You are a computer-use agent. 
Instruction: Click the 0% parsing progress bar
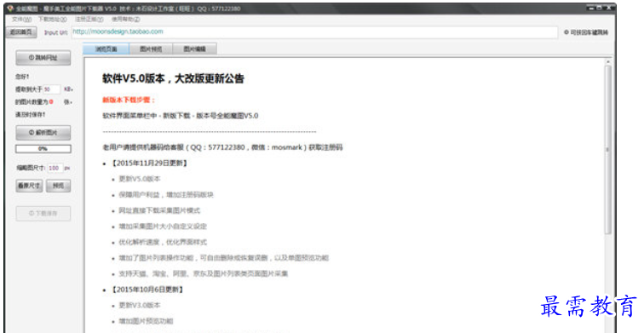pyautogui.click(x=43, y=149)
